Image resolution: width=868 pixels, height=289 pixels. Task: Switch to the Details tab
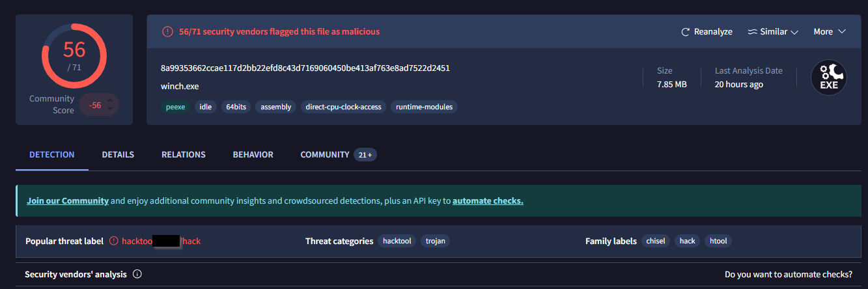118,155
